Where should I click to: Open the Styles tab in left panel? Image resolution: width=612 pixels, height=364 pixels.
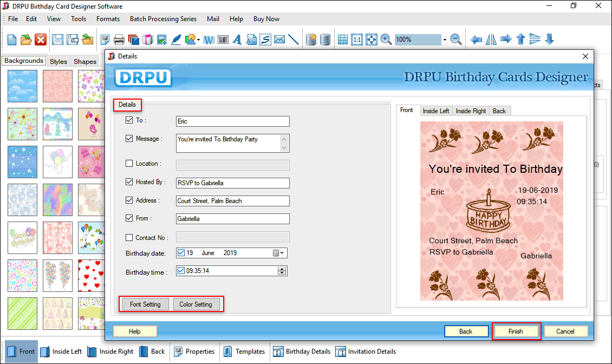[58, 61]
